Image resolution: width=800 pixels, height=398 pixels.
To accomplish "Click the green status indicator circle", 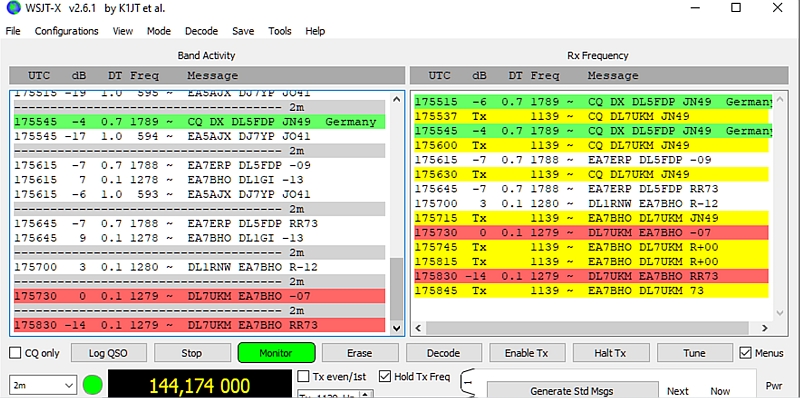I will (93, 385).
